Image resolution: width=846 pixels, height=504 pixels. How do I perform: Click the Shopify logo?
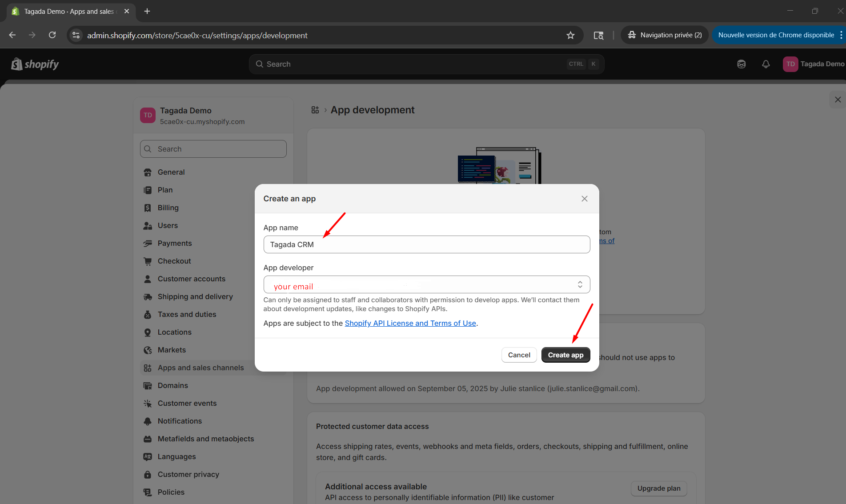pos(35,64)
